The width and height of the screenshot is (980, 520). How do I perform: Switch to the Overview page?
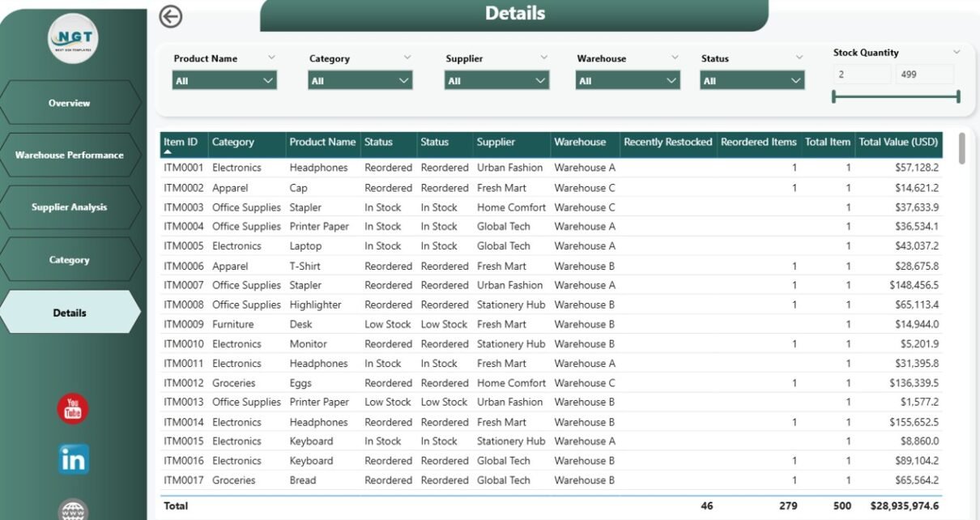(71, 103)
